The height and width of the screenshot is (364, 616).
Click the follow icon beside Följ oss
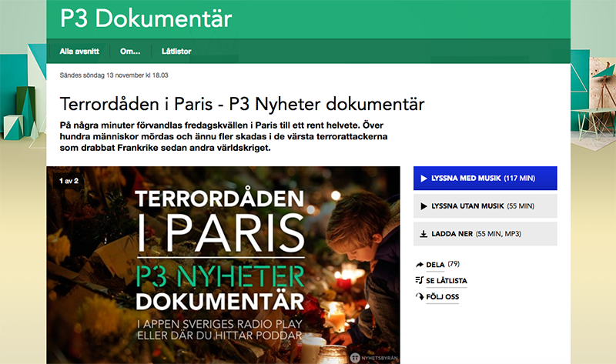pyautogui.click(x=420, y=297)
